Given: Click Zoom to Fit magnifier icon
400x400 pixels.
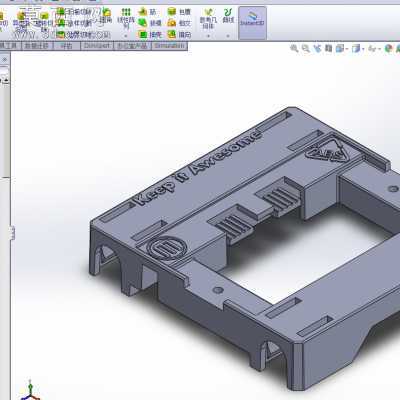Looking at the screenshot, I should coord(294,49).
